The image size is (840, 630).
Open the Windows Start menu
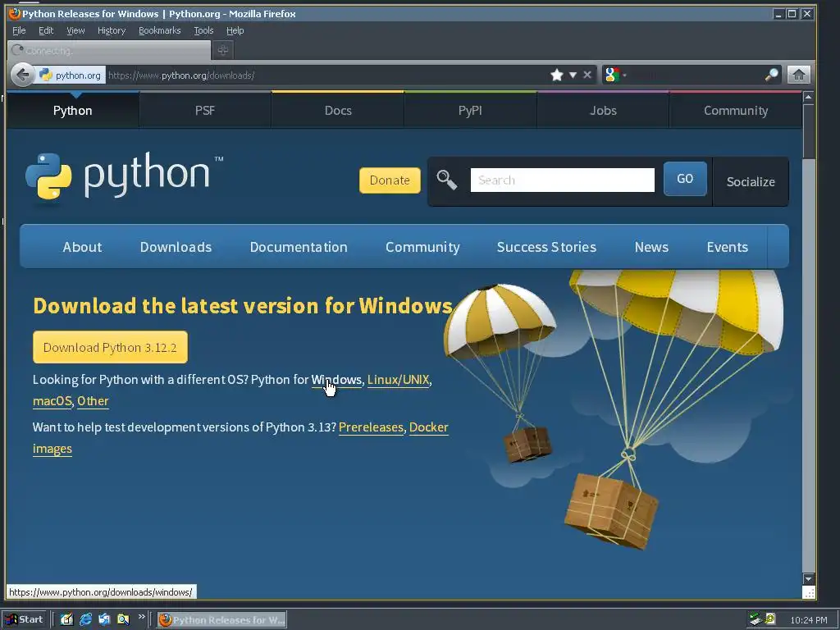[24, 620]
